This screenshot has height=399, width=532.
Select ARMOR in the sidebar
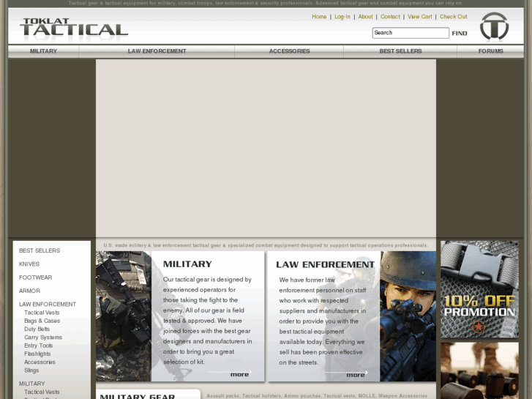point(29,291)
